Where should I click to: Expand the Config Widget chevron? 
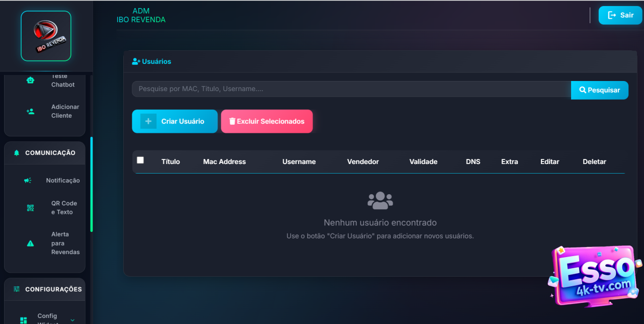tap(72, 320)
